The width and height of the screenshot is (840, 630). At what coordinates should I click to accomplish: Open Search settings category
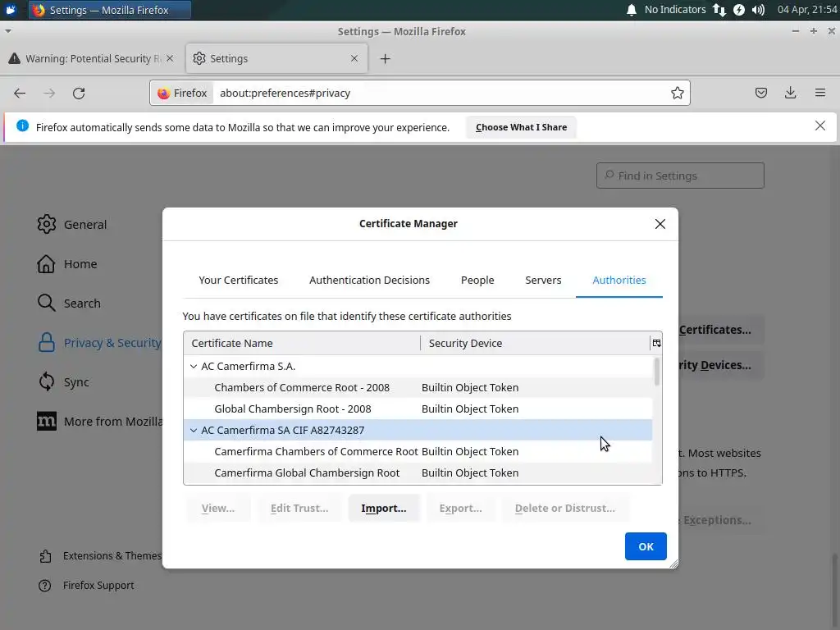69,304
